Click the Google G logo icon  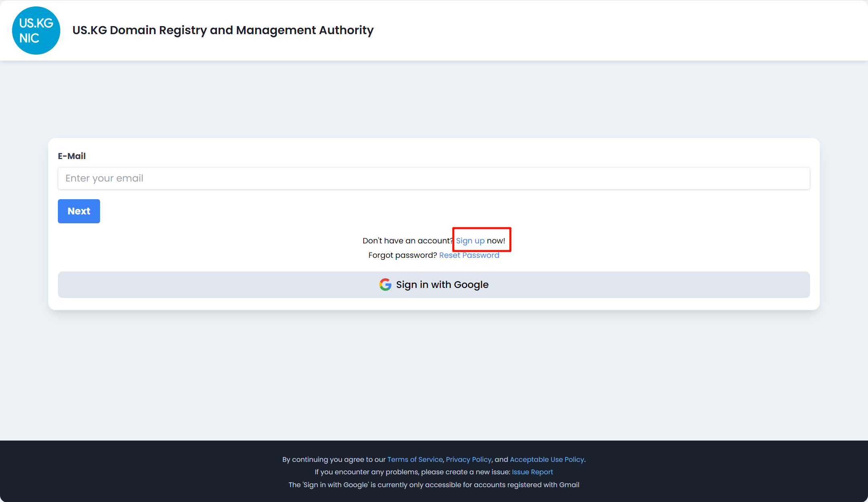pyautogui.click(x=385, y=285)
